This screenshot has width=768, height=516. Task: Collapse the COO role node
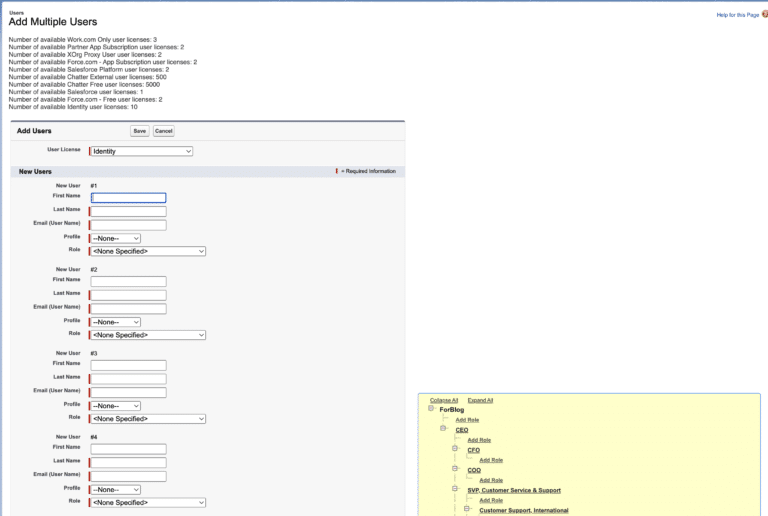click(455, 469)
